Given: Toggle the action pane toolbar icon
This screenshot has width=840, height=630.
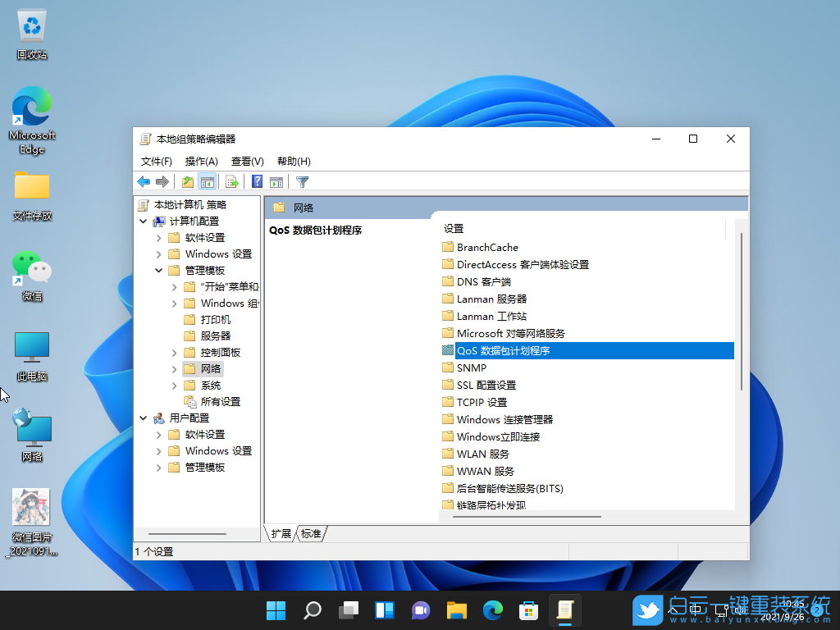Looking at the screenshot, I should (276, 181).
